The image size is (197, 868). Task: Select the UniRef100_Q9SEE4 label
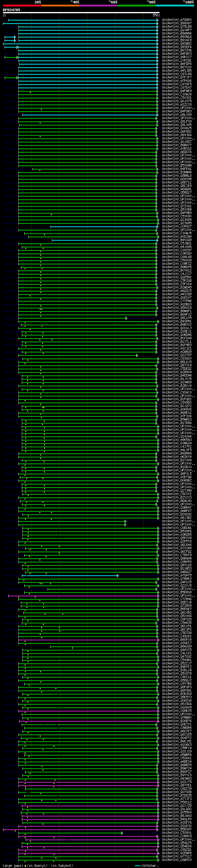click(176, 47)
